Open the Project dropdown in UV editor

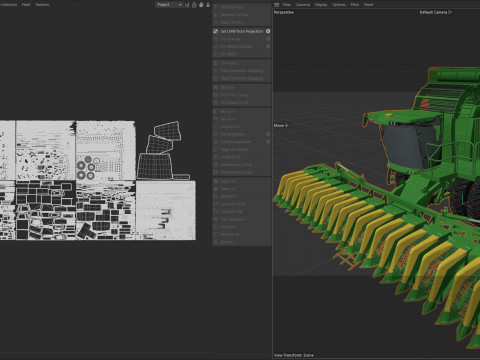pos(169,5)
